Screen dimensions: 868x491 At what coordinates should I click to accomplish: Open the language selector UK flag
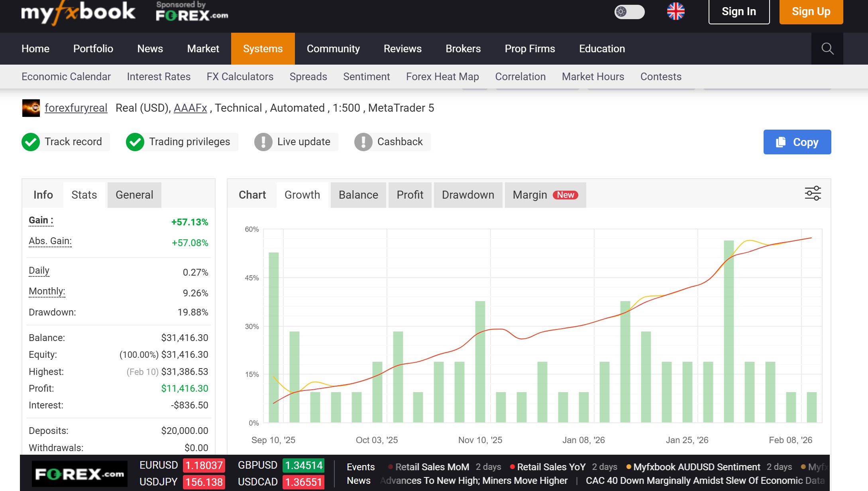click(x=676, y=12)
